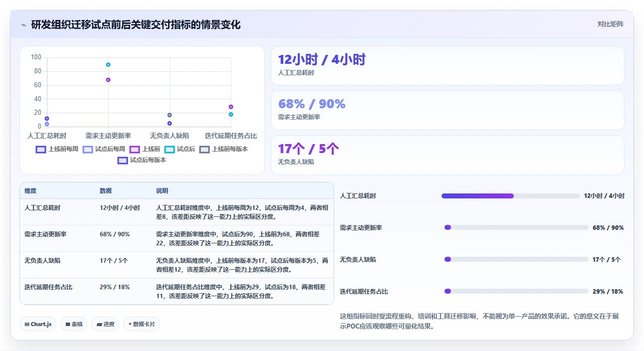Click the 无负责人缺陷 x-axis label on the chart
The width and height of the screenshot is (644, 351).
(x=170, y=136)
